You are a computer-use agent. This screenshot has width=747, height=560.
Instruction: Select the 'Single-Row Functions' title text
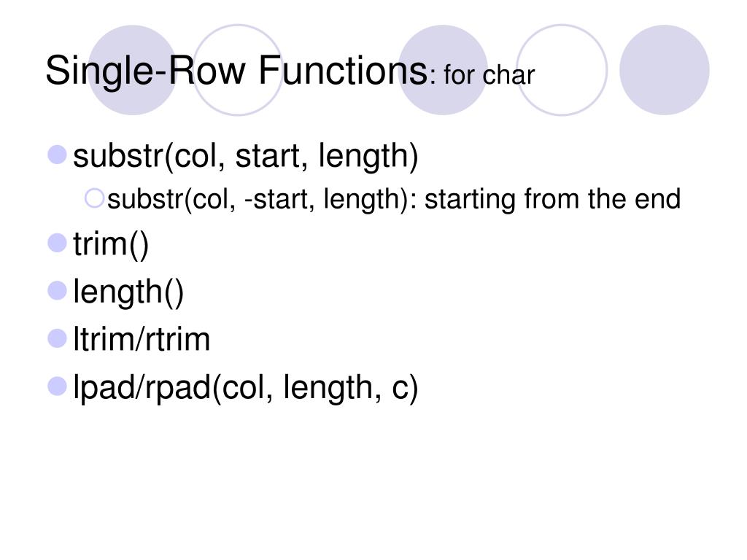tap(237, 71)
